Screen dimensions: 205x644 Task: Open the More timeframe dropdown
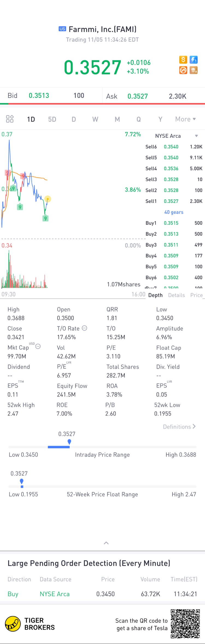click(186, 119)
